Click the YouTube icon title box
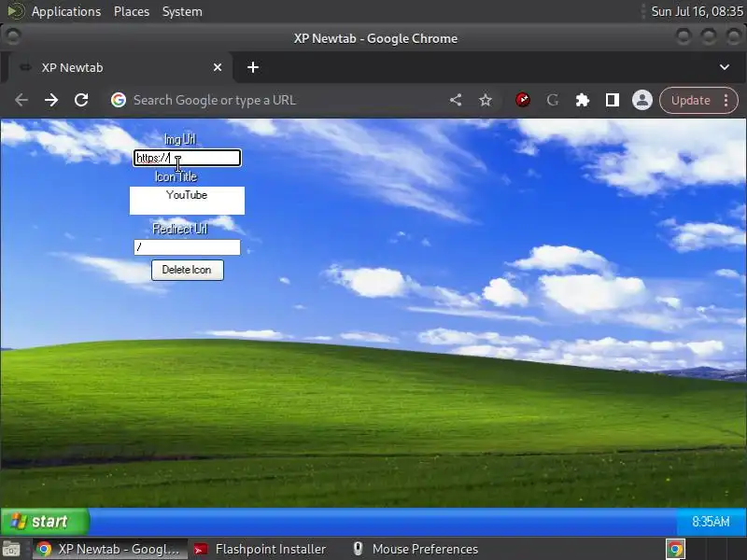This screenshot has width=747, height=560. [187, 201]
